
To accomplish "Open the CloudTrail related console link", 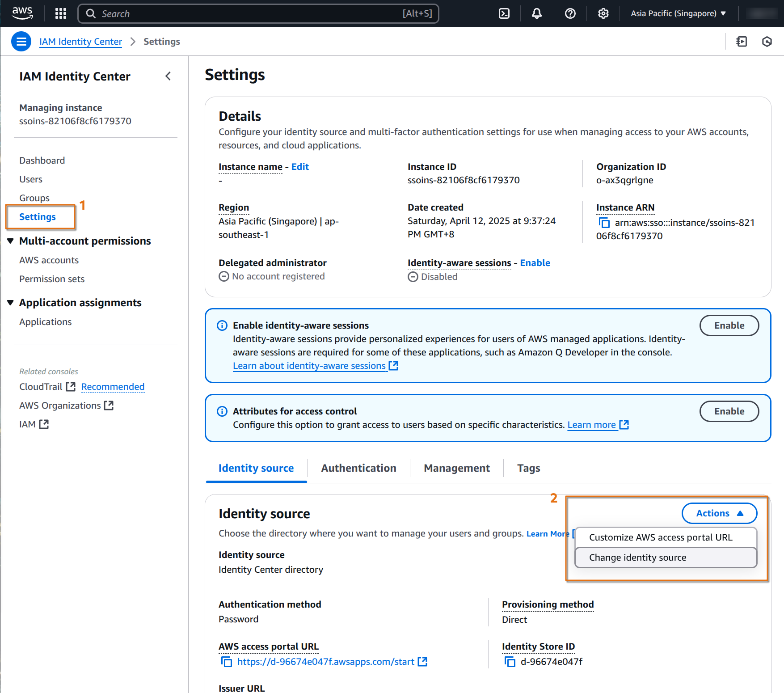I will [47, 387].
